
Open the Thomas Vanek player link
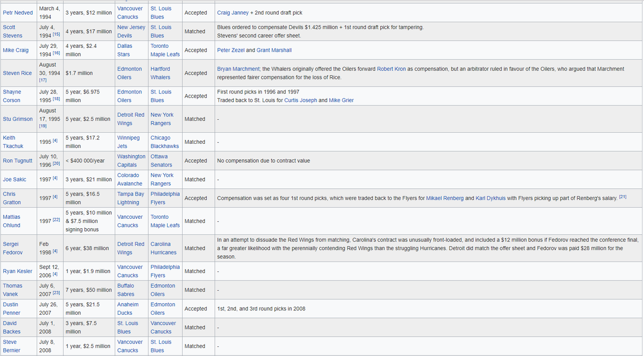(13, 290)
